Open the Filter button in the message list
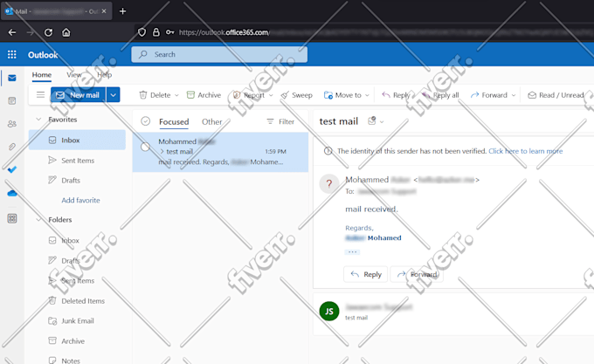 point(280,121)
